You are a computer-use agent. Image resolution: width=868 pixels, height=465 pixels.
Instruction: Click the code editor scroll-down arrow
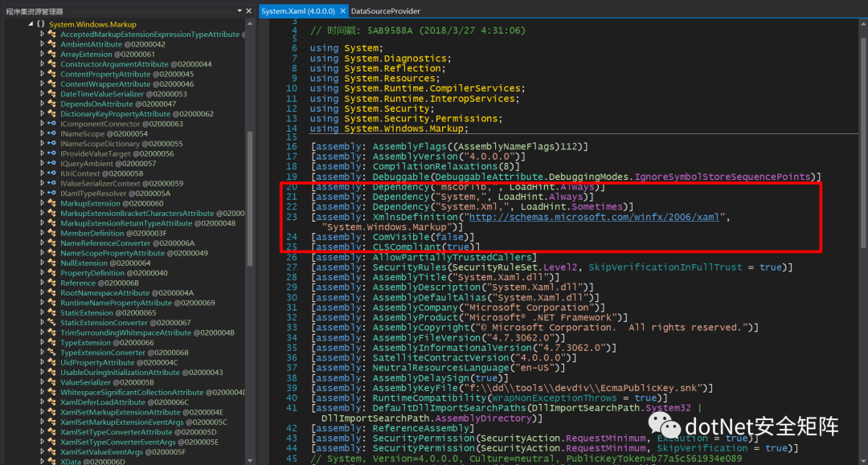coord(863,460)
